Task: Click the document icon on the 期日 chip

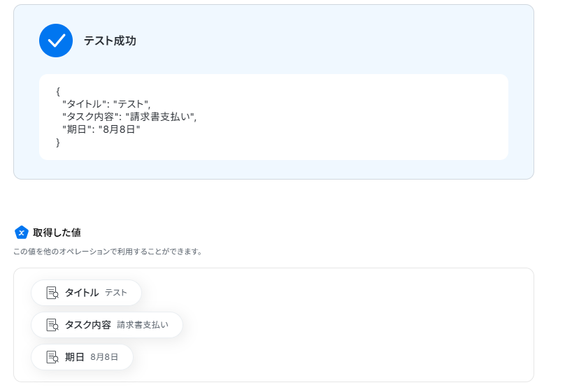Action: [x=52, y=357]
